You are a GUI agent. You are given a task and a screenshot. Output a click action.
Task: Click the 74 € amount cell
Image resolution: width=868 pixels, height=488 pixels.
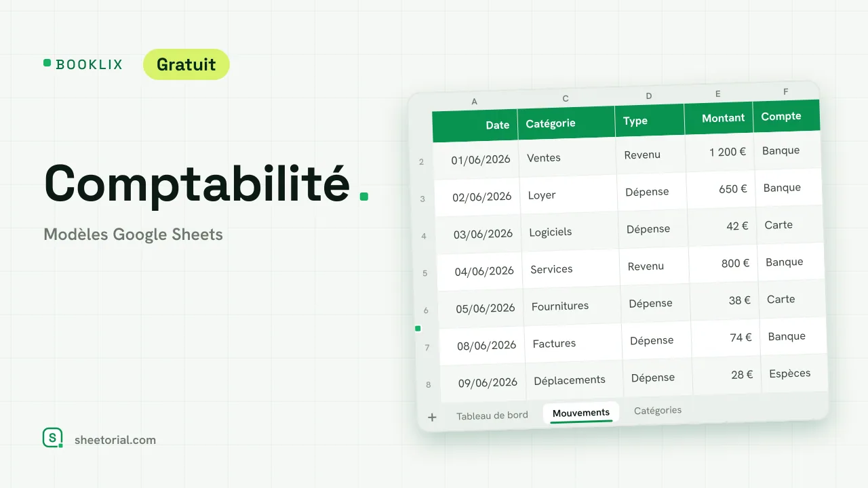[x=726, y=338]
